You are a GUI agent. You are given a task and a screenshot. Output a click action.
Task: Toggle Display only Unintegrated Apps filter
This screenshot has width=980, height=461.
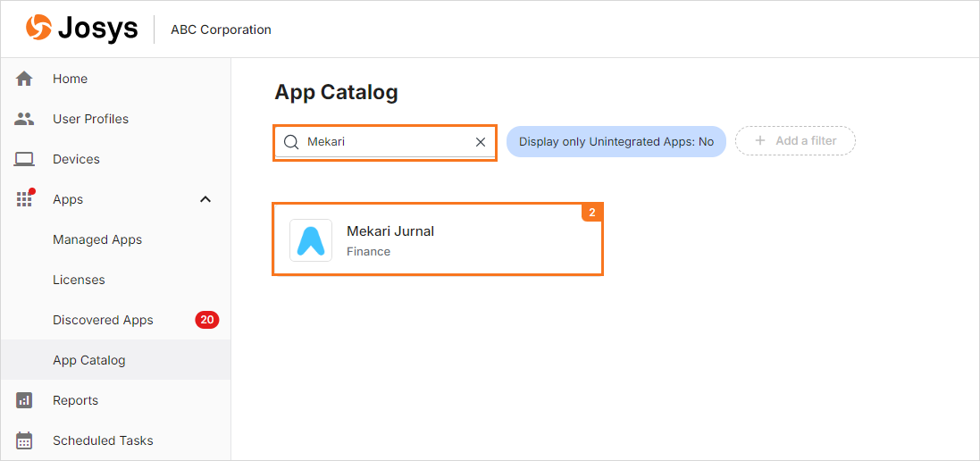click(x=616, y=142)
